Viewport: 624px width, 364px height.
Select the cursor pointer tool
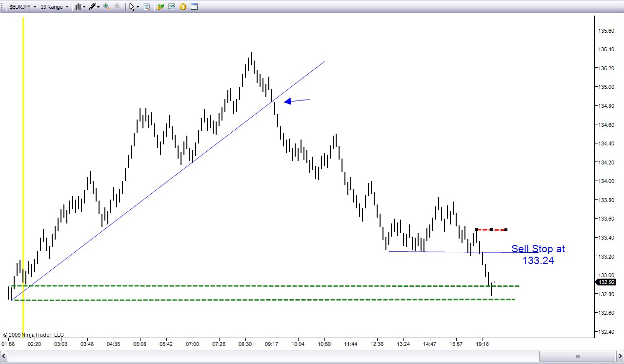[x=132, y=7]
